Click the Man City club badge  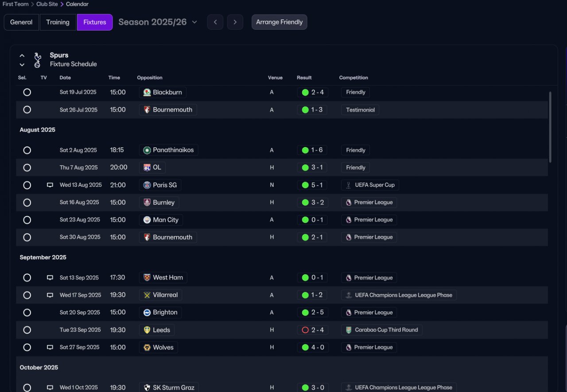147,220
